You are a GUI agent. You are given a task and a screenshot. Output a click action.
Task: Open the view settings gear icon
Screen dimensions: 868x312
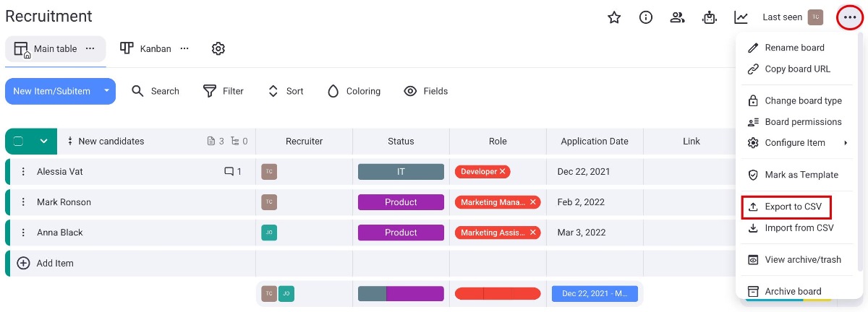(218, 48)
